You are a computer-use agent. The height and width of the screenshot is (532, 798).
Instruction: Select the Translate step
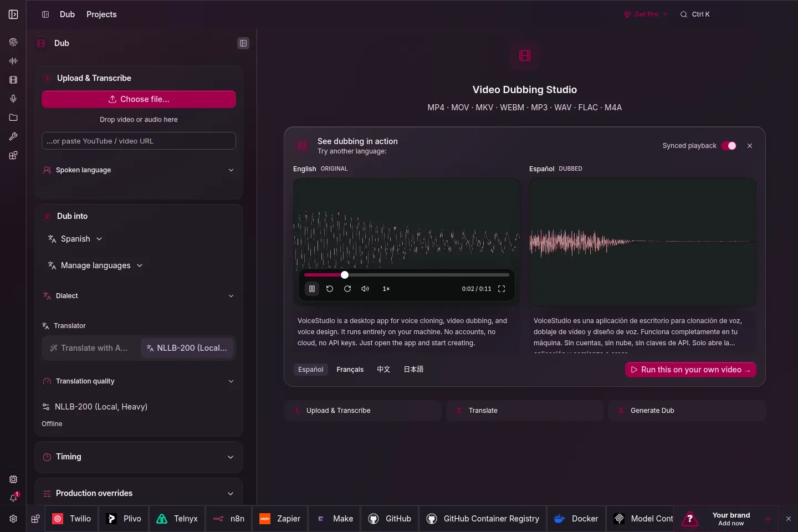point(525,411)
